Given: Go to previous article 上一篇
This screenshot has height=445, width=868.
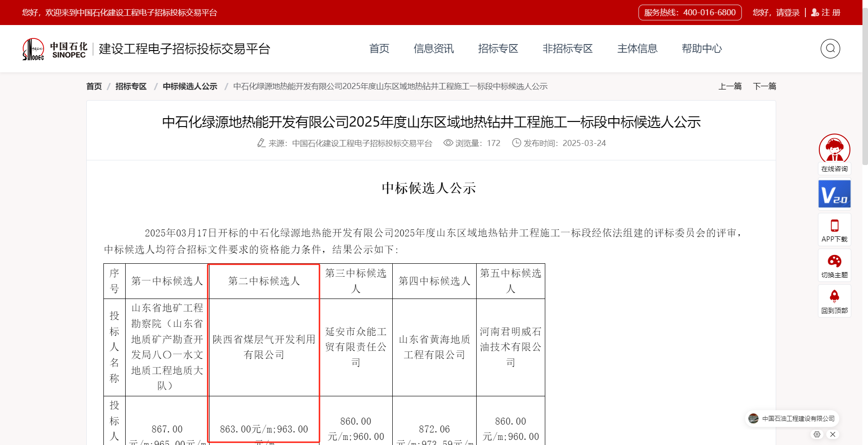Looking at the screenshot, I should pos(730,86).
